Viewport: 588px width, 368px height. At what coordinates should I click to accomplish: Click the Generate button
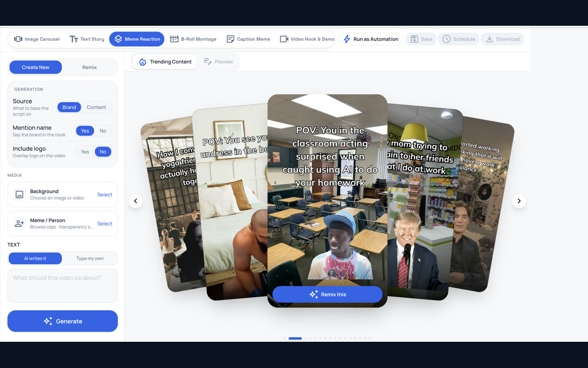(62, 321)
